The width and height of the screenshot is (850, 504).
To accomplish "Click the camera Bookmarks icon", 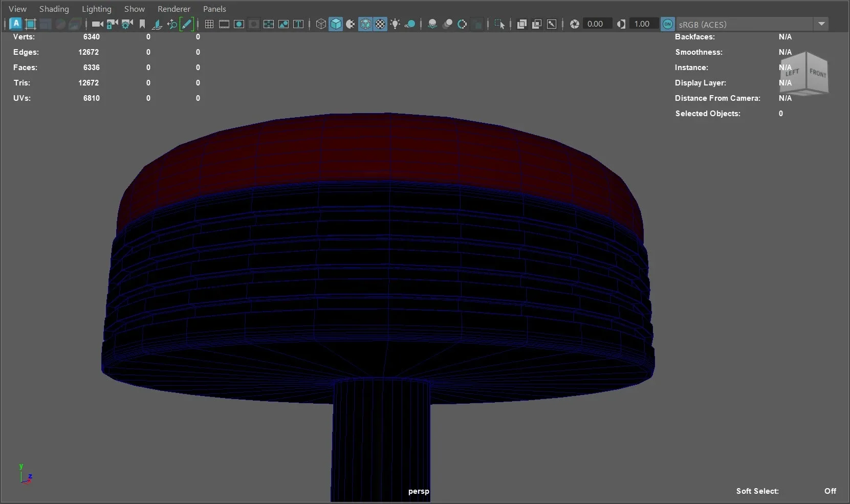I will pyautogui.click(x=142, y=24).
